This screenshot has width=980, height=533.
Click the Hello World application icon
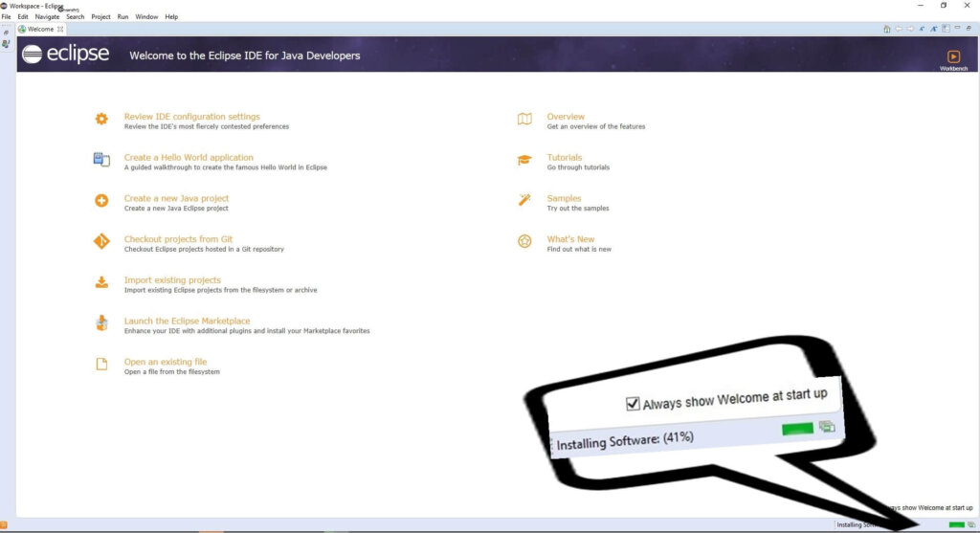pyautogui.click(x=101, y=160)
